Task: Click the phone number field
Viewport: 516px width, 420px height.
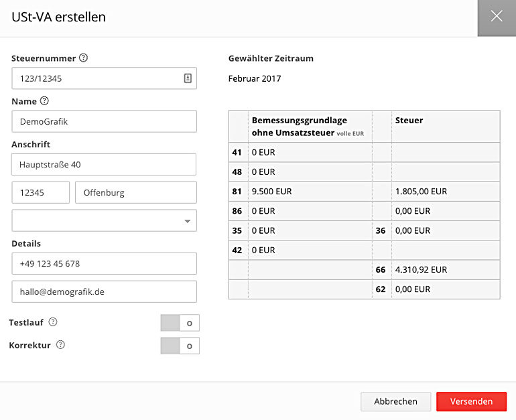Action: click(x=105, y=263)
